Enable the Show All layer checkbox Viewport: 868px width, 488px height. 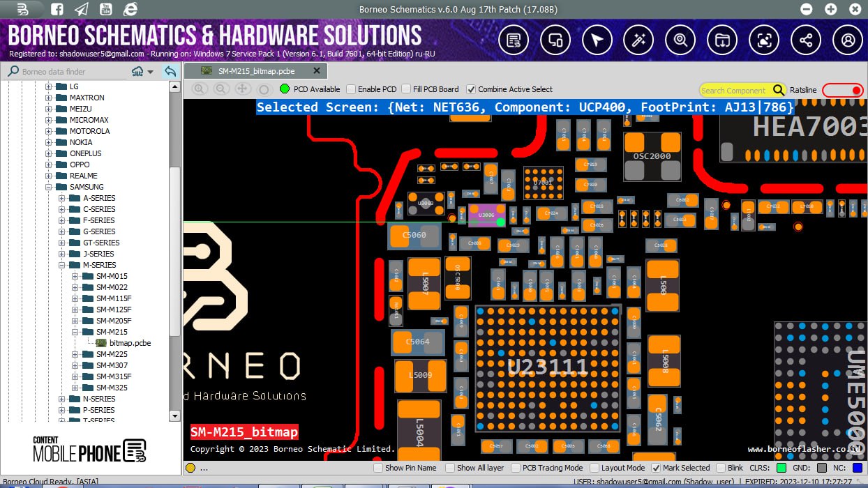pyautogui.click(x=451, y=468)
